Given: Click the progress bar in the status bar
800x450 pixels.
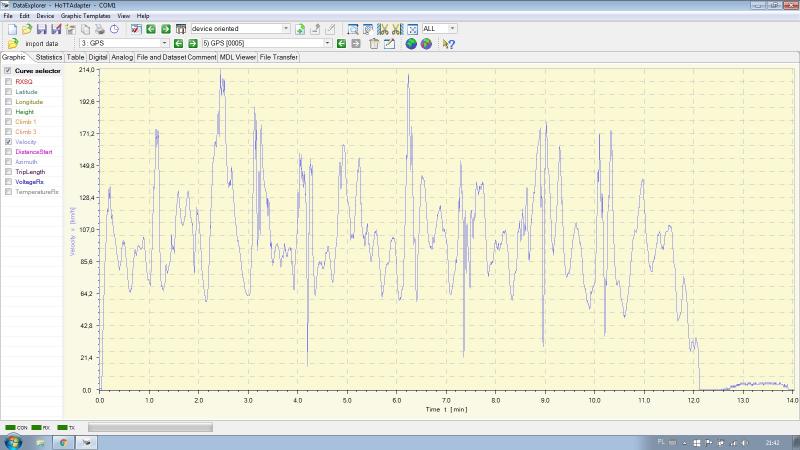Looking at the screenshot, I should (x=150, y=427).
